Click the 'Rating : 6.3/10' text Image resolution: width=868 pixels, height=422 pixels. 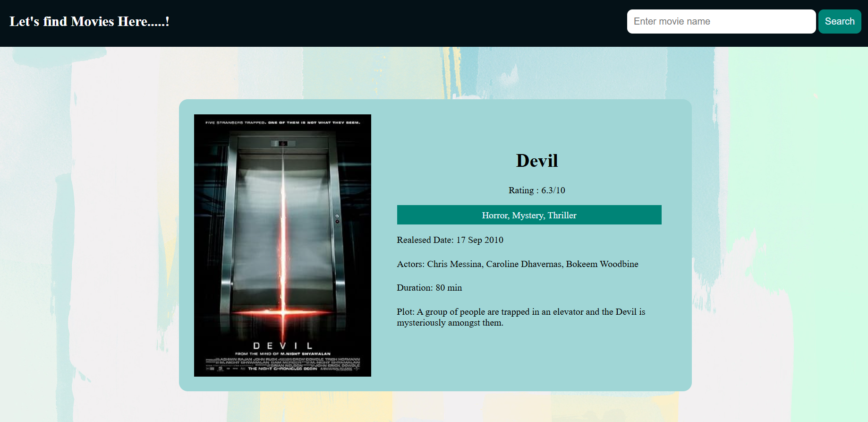537,190
